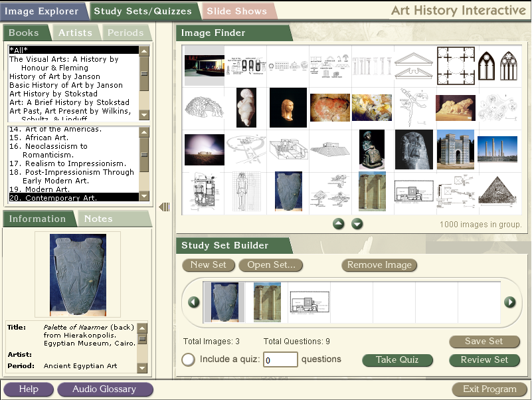Select the Artists tab
Image resolution: width=532 pixels, height=400 pixels.
click(x=75, y=33)
